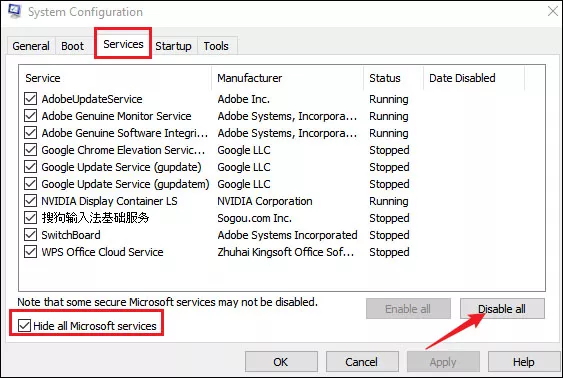The height and width of the screenshot is (378, 563).
Task: Select the Adobe Genuine Monitor Service name
Action: pos(116,116)
